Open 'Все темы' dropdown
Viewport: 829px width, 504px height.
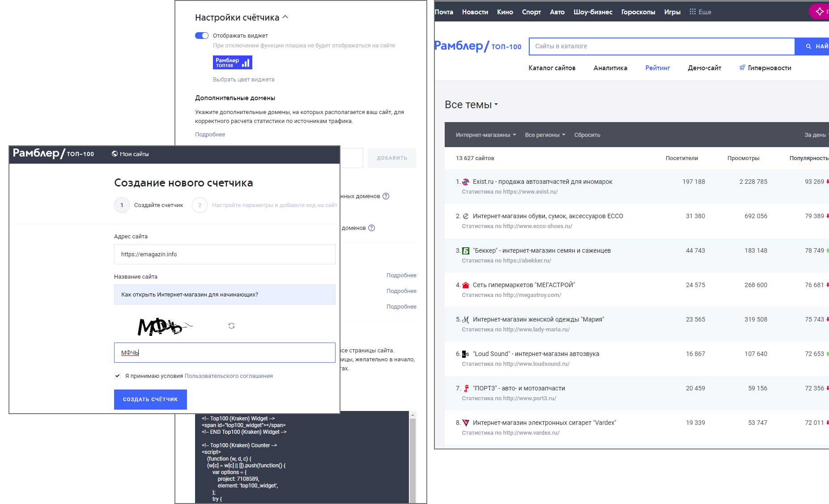[x=471, y=105]
